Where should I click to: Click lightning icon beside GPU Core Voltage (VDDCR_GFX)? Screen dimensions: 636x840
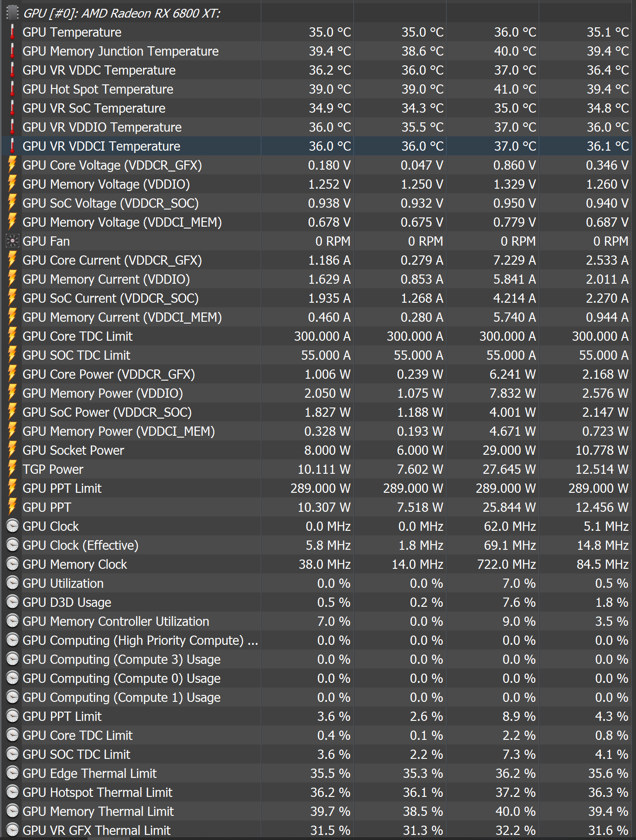pyautogui.click(x=13, y=165)
